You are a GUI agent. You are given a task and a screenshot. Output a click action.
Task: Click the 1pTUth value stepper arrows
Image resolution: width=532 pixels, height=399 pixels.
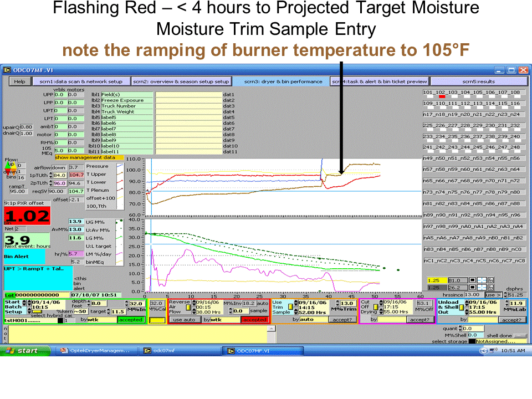tap(50, 175)
